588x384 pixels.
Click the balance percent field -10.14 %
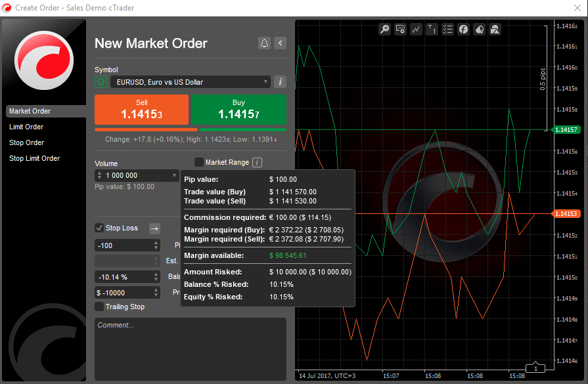(127, 277)
